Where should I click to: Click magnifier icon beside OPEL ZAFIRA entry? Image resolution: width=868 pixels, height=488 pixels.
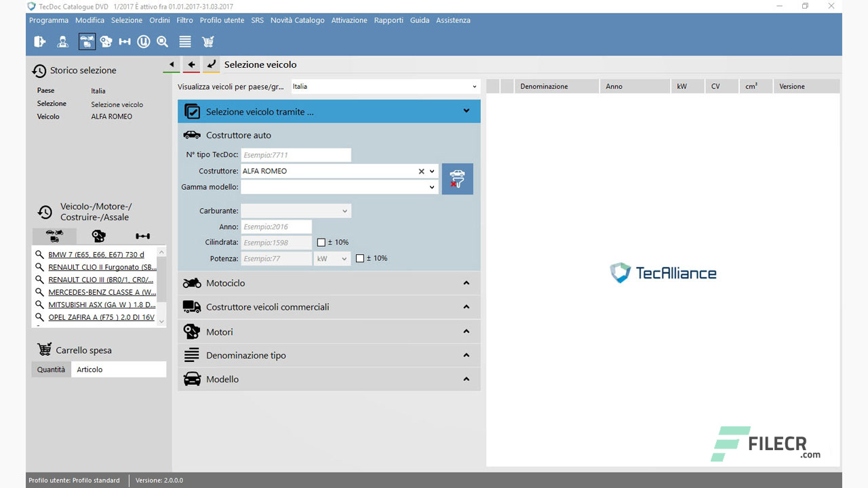pyautogui.click(x=39, y=317)
